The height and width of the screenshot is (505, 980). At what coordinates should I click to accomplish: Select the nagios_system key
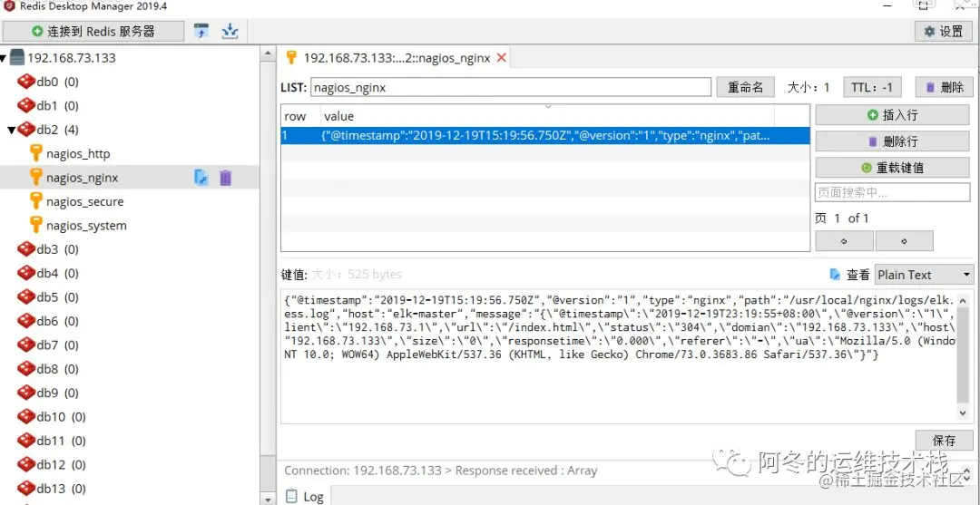(86, 226)
